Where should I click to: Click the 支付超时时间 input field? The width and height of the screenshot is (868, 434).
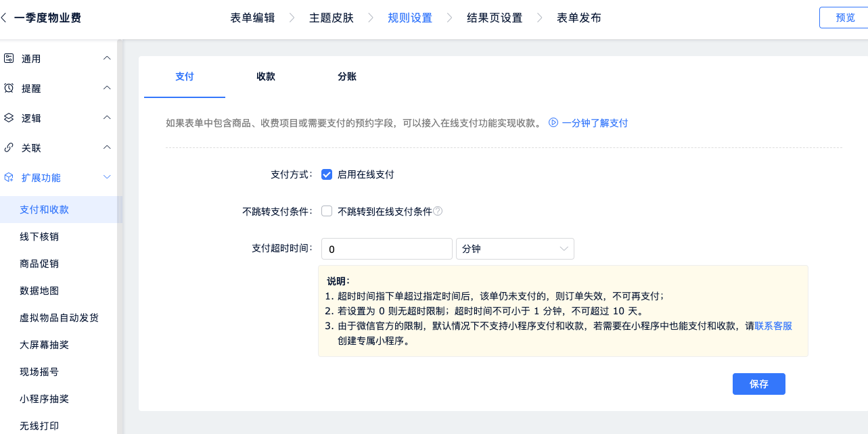pyautogui.click(x=386, y=249)
